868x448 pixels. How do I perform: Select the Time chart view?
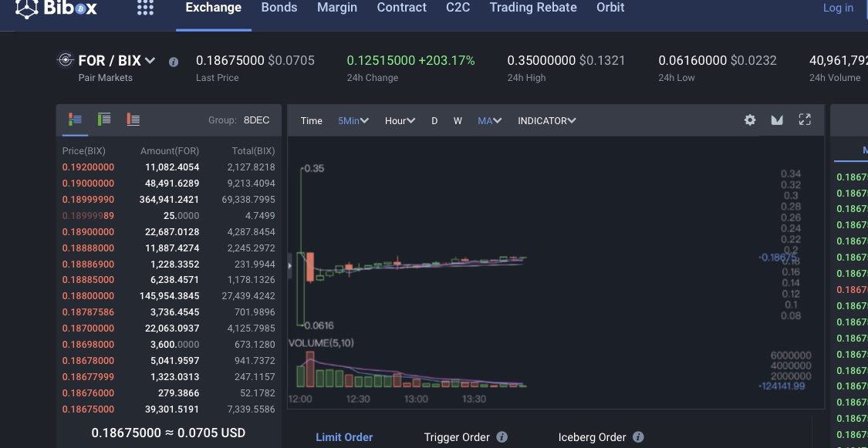click(311, 120)
